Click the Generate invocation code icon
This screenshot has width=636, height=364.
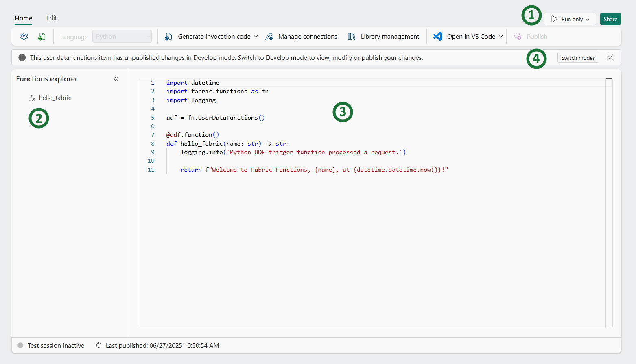[168, 37]
